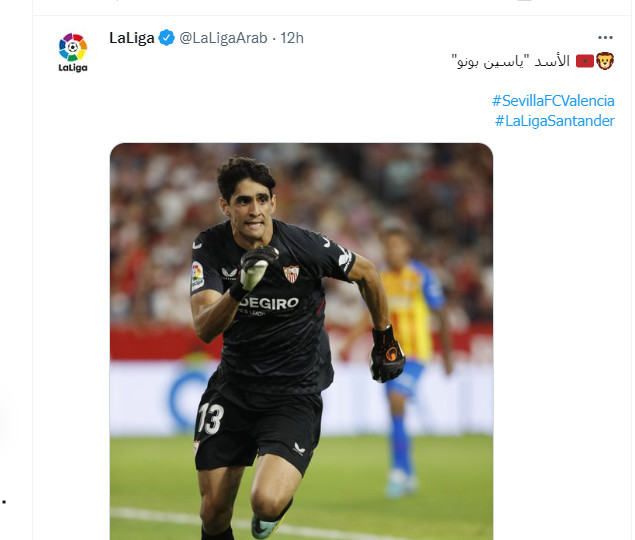Click the number 13 on the shorts
This screenshot has height=540, width=635.
(x=211, y=418)
